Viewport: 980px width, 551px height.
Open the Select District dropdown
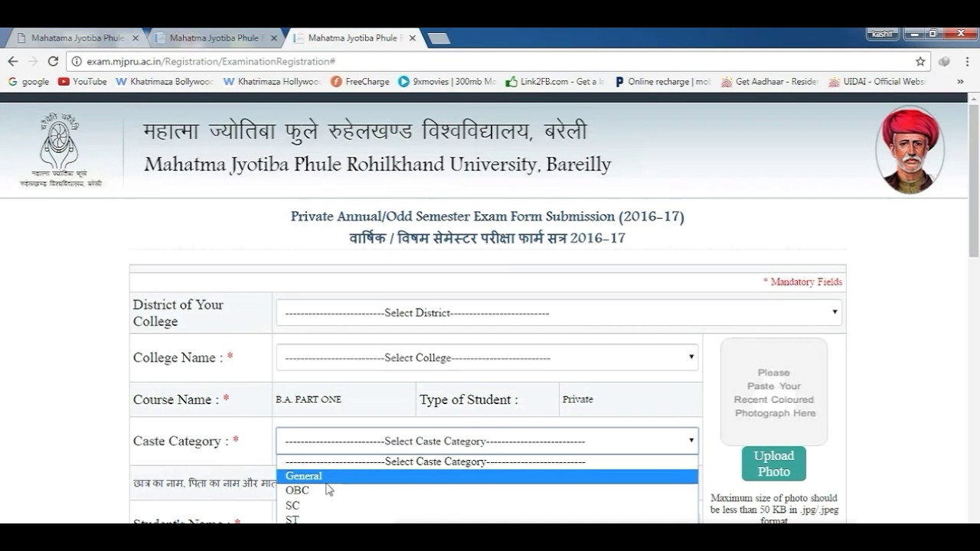559,312
